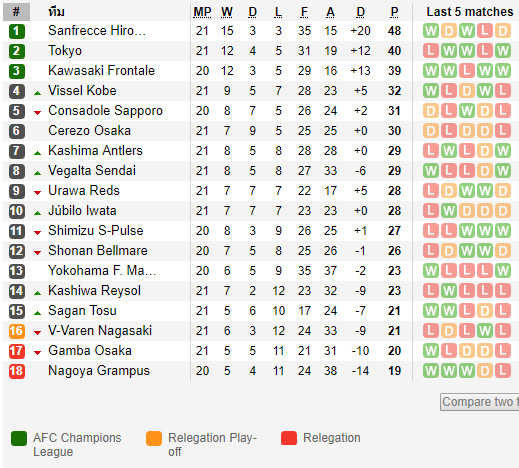Click last L result icon for Nagoya Grampus
Image resolution: width=519 pixels, height=468 pixels.
tap(503, 371)
